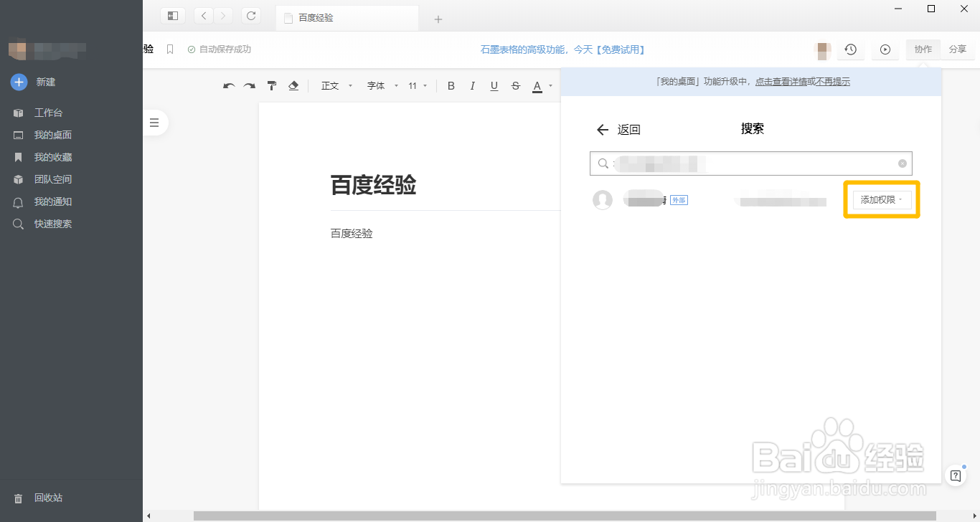Click the 外部 tag on the result
980x522 pixels.
[x=679, y=201]
